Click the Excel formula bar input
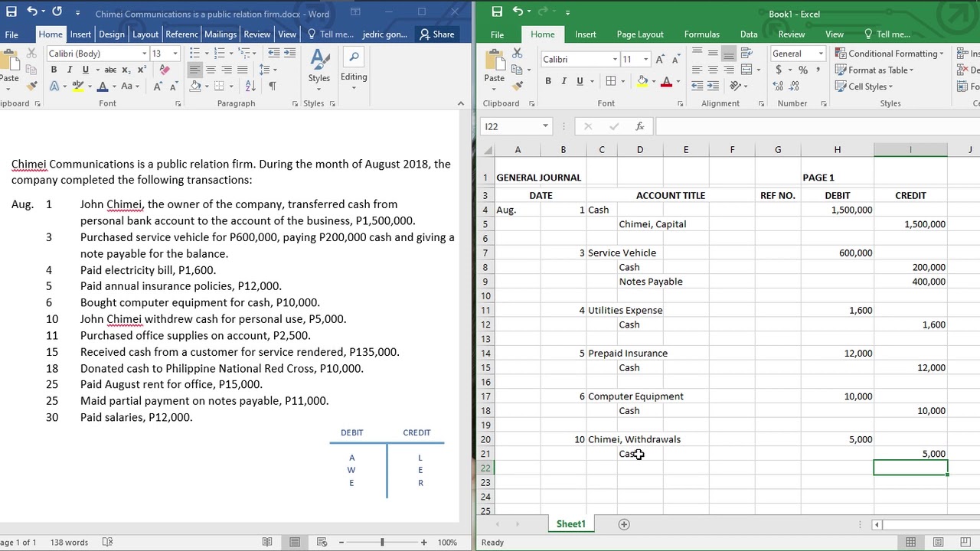980x551 pixels. [x=816, y=126]
